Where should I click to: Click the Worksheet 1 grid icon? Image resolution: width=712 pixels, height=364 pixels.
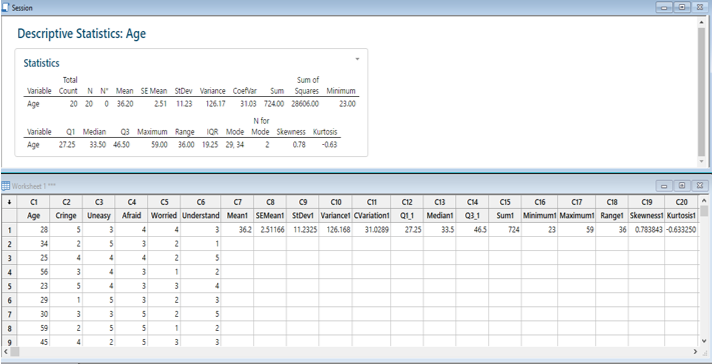[6, 186]
